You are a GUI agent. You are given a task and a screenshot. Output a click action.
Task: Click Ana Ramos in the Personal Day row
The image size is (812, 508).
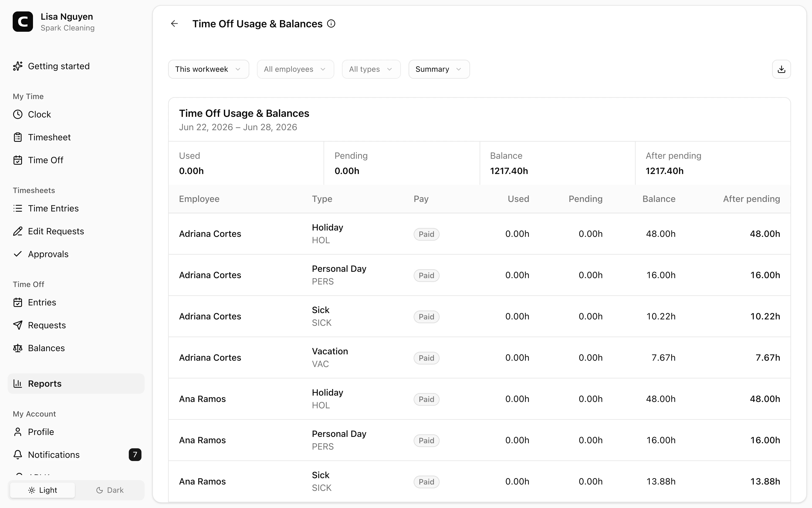tap(202, 440)
